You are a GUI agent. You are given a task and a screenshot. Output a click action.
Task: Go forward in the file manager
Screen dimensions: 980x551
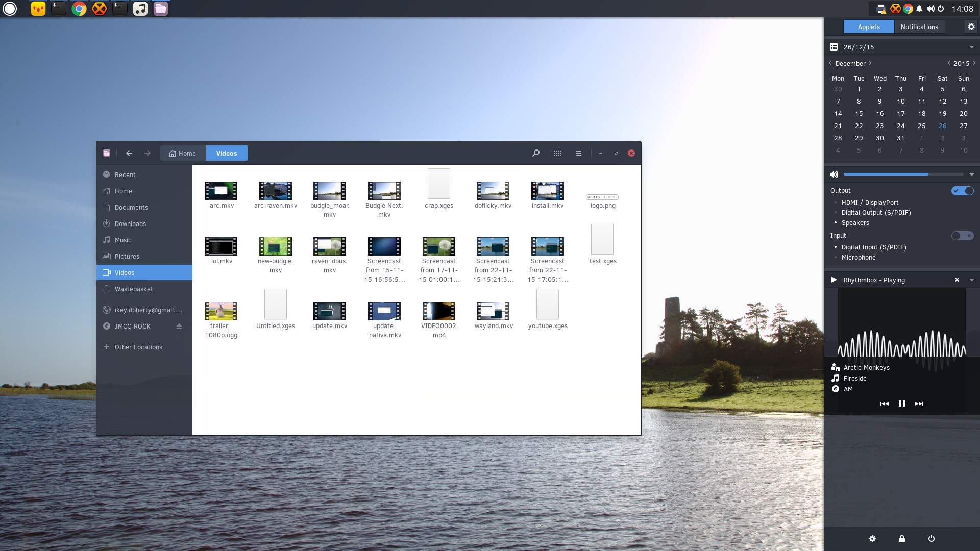pos(148,153)
